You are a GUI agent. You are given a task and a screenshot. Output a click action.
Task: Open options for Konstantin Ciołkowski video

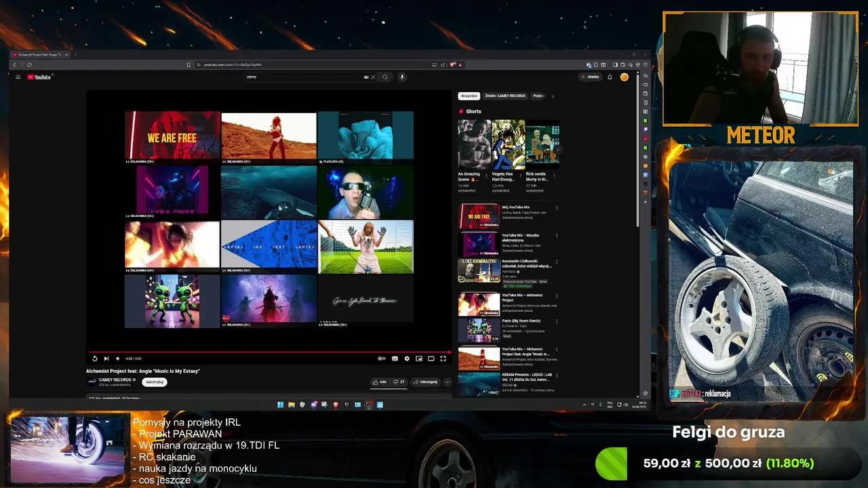[x=557, y=262]
